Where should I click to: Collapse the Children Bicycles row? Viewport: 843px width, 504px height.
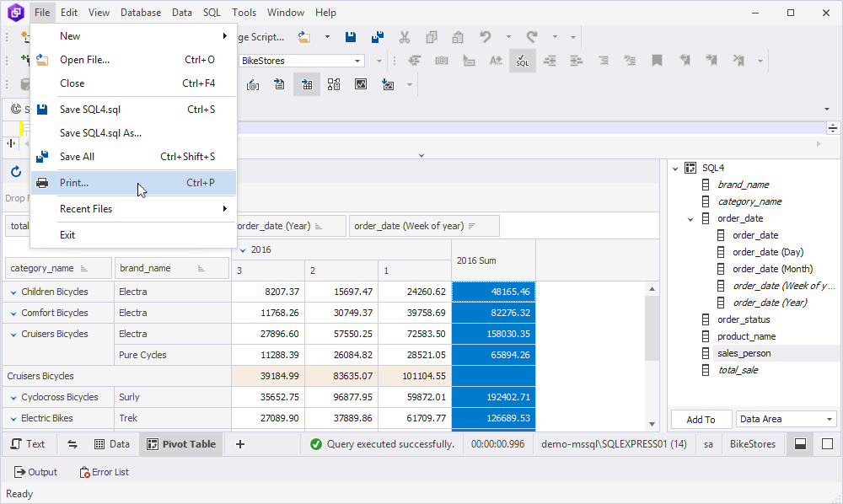point(13,292)
